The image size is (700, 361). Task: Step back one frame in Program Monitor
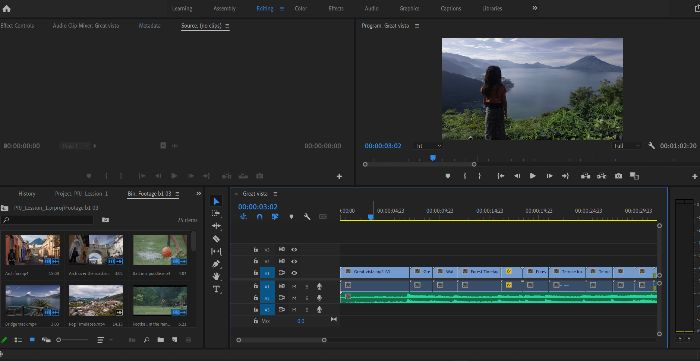tap(517, 176)
